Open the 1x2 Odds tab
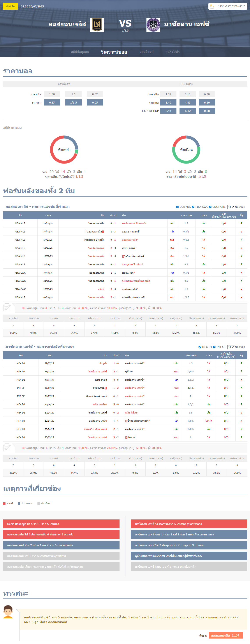This screenshot has height=644, width=250. pyautogui.click(x=173, y=52)
